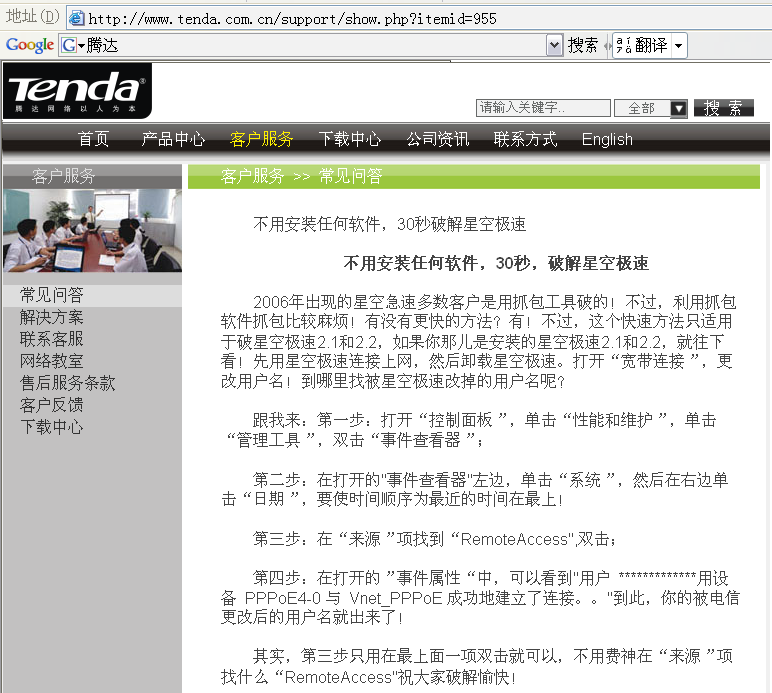Screen dimensions: 772x693
Task: Click 常见问答 in the breadcrumb
Action: click(351, 176)
